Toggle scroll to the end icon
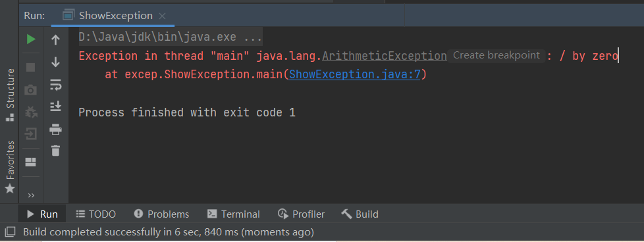 pos(55,107)
